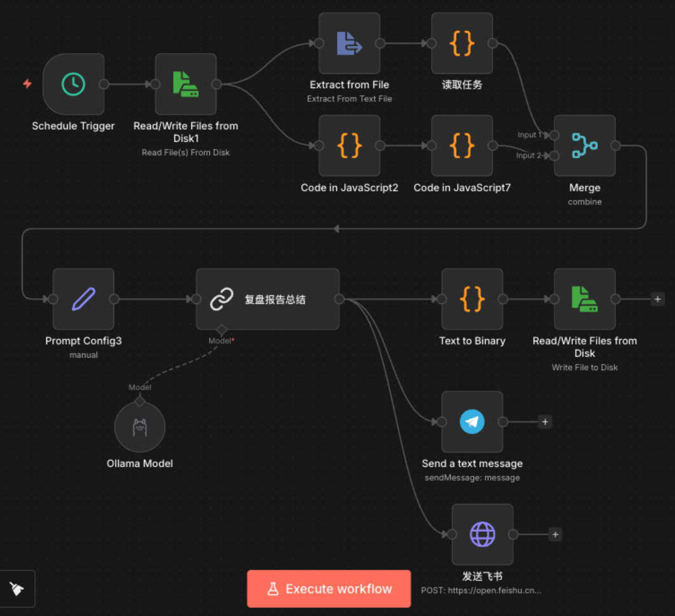Image resolution: width=675 pixels, height=616 pixels.
Task: Open the Ollama Model llama node
Action: (140, 427)
